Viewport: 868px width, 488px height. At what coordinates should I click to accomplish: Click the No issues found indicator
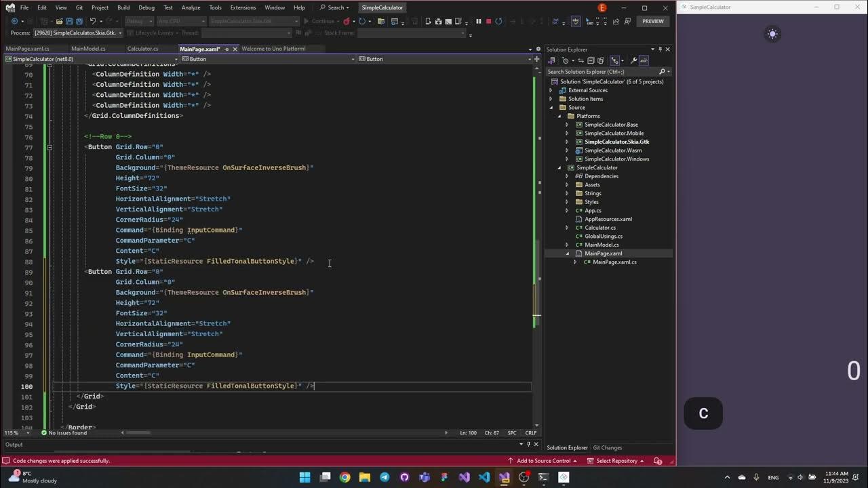click(x=64, y=432)
